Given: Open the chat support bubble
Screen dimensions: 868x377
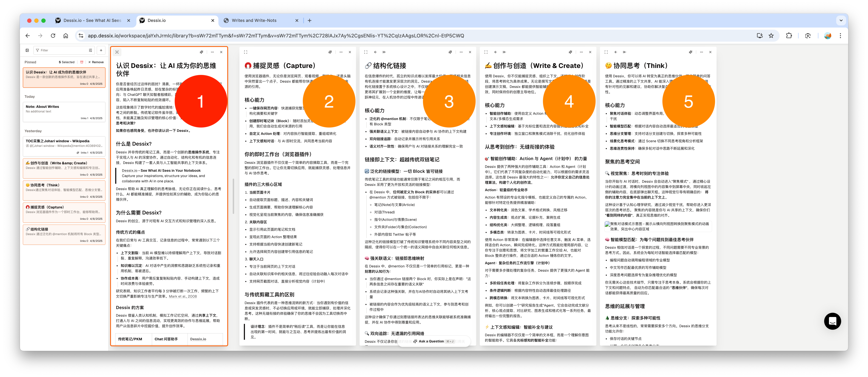Looking at the screenshot, I should [833, 321].
